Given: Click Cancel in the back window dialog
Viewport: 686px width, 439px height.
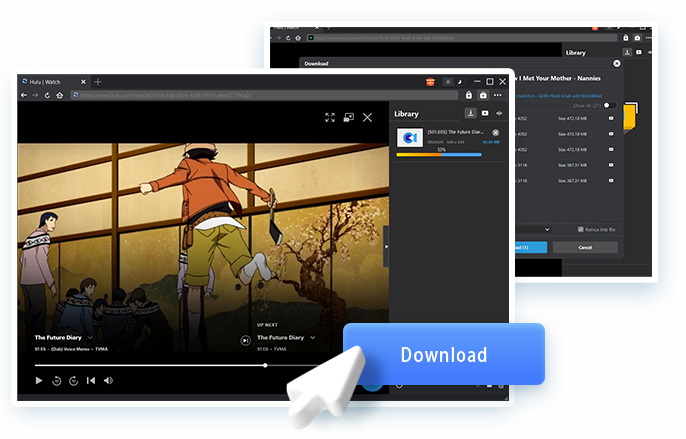Looking at the screenshot, I should [585, 247].
